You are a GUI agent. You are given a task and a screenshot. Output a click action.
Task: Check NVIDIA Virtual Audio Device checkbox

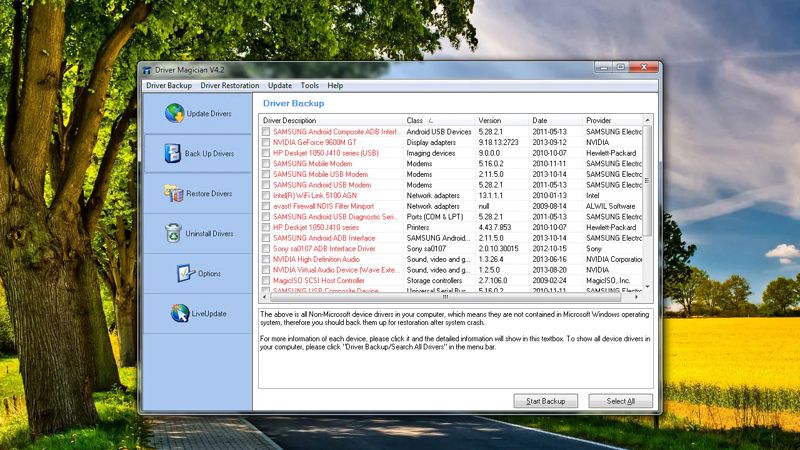(x=266, y=270)
